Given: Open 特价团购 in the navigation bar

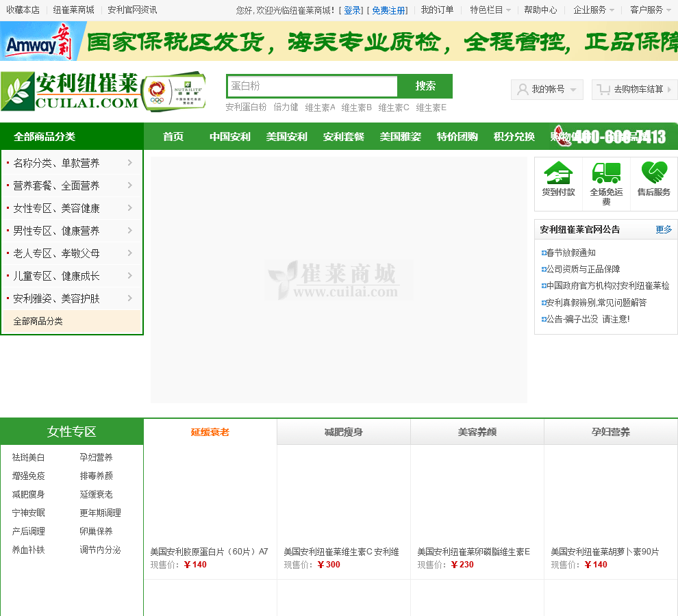Looking at the screenshot, I should pyautogui.click(x=457, y=137).
